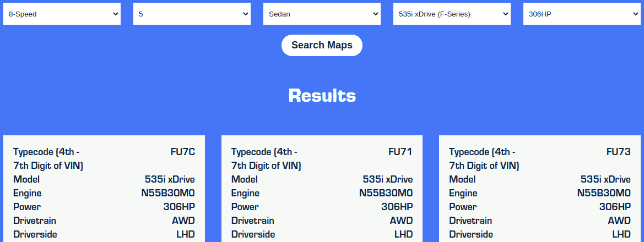The height and width of the screenshot is (242, 644).
Task: Click engine N55B30M0 in the FU73 card
Action: coord(604,193)
